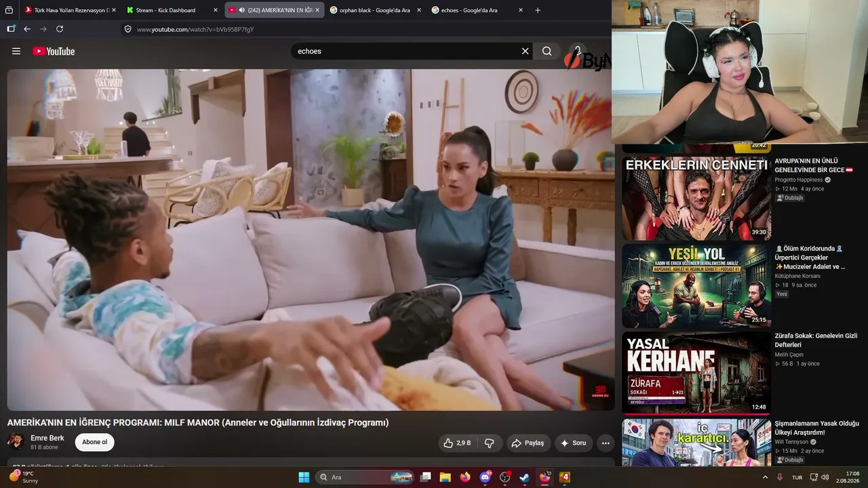Open the Will Tennyson video thumbnail
The image size is (868, 488).
pyautogui.click(x=696, y=443)
